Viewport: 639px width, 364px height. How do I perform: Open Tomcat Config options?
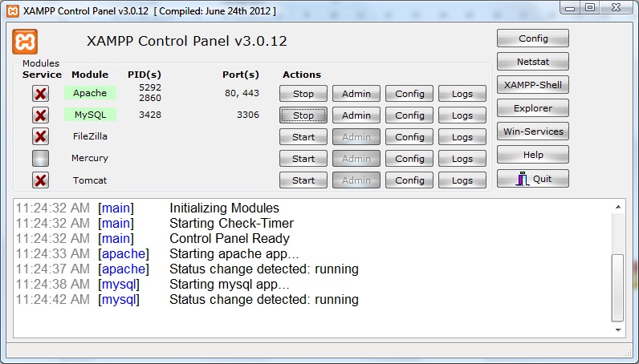409,180
